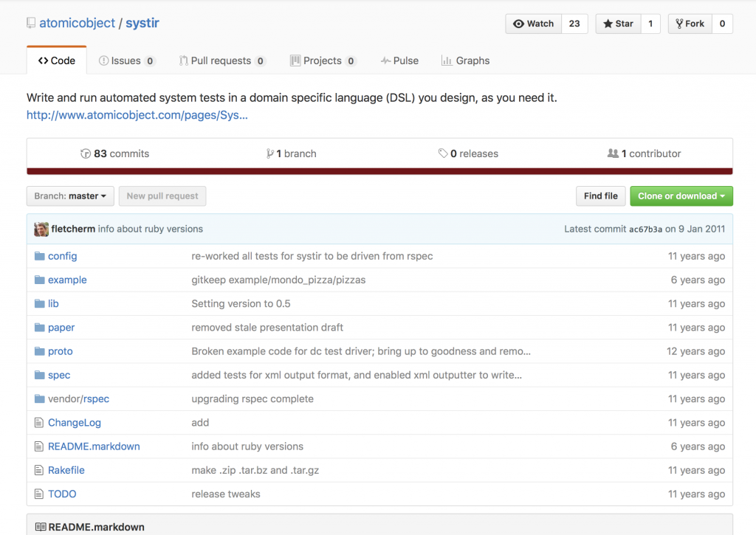The width and height of the screenshot is (756, 535).
Task: Open the rspec folder under vendor
Action: point(96,398)
